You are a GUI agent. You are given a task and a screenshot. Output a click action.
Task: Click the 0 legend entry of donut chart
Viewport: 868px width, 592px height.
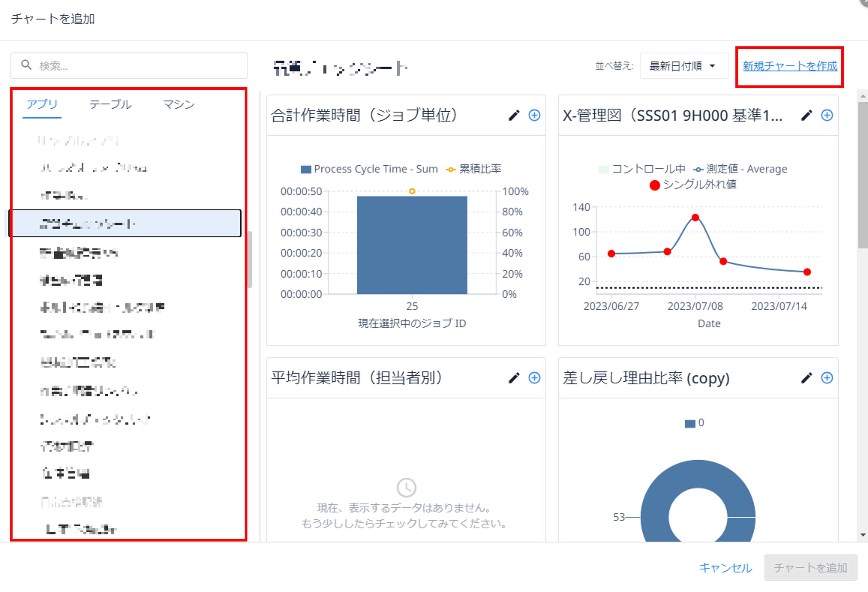pos(694,423)
